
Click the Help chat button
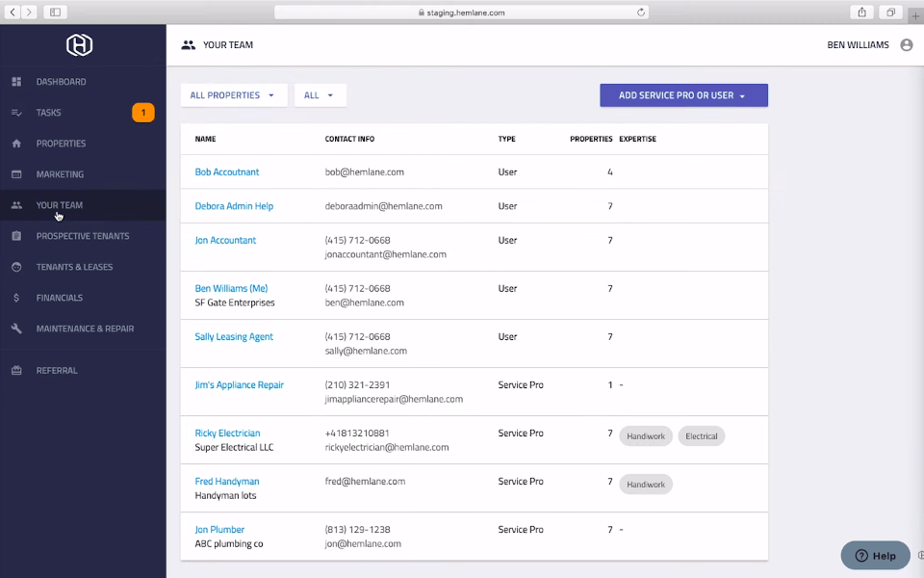click(x=875, y=555)
